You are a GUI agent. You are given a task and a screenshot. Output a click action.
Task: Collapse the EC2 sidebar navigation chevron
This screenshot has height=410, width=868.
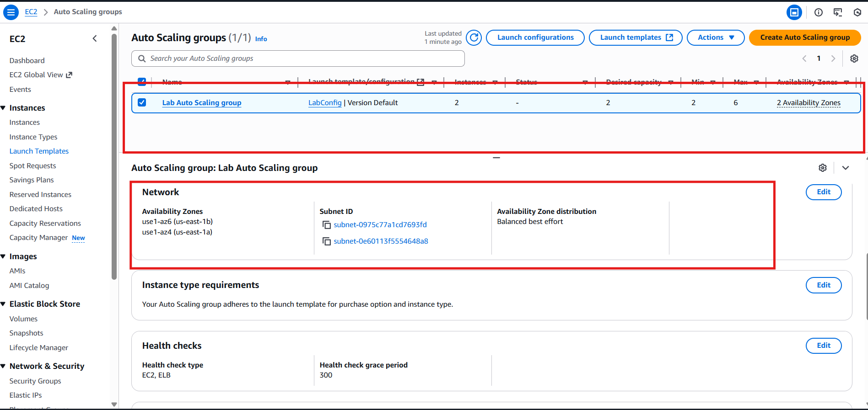[x=95, y=39]
